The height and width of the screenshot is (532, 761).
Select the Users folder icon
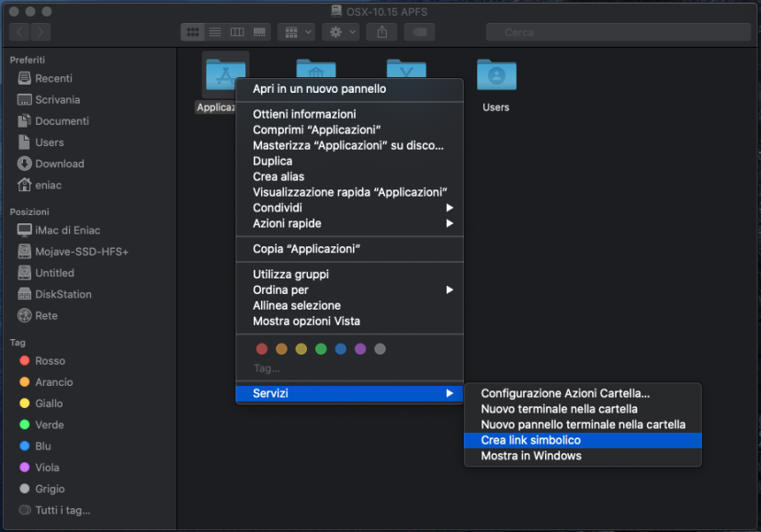point(496,75)
